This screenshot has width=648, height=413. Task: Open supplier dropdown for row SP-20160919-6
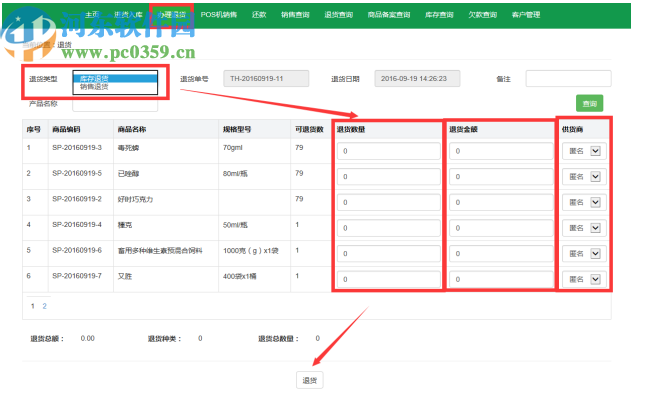(x=584, y=253)
